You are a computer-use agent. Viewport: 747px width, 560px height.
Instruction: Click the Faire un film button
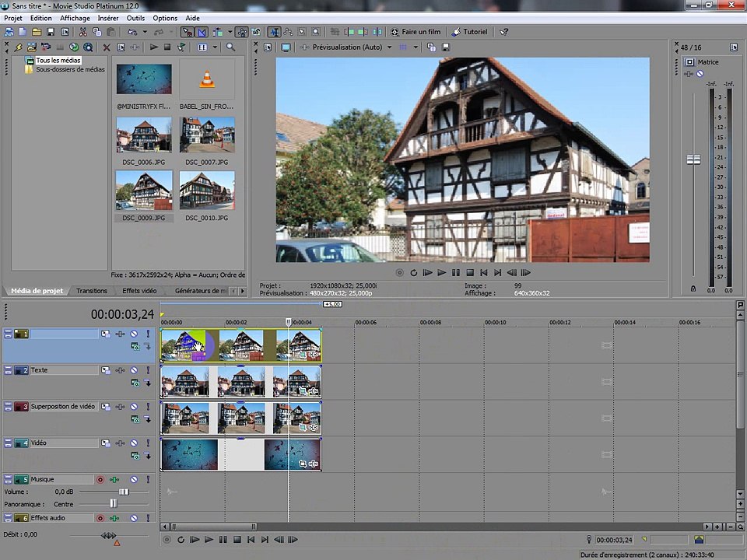pos(416,32)
